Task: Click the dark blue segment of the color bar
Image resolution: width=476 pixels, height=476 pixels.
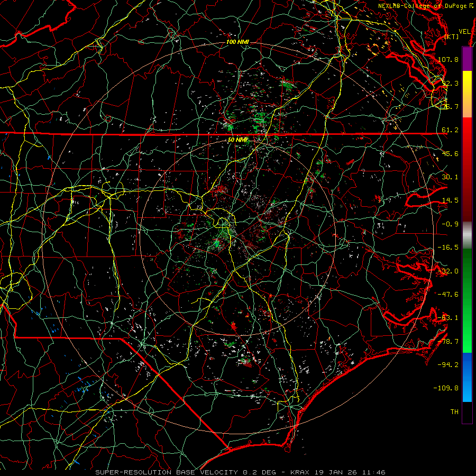Action: pos(467,364)
